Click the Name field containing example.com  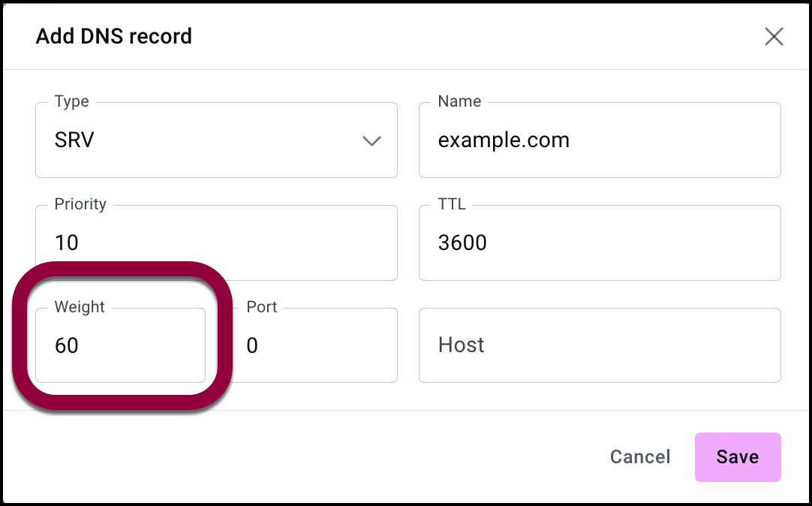(599, 140)
